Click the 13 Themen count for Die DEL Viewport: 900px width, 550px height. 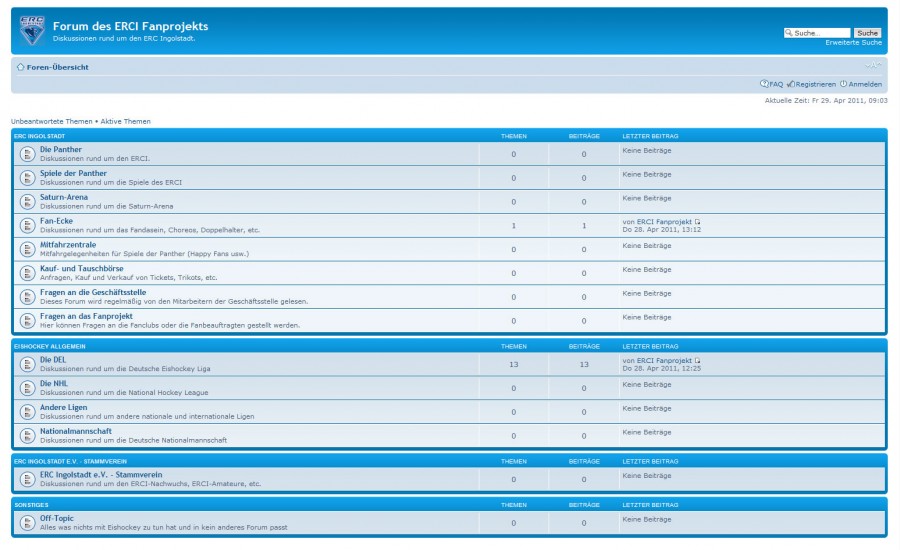click(x=514, y=365)
